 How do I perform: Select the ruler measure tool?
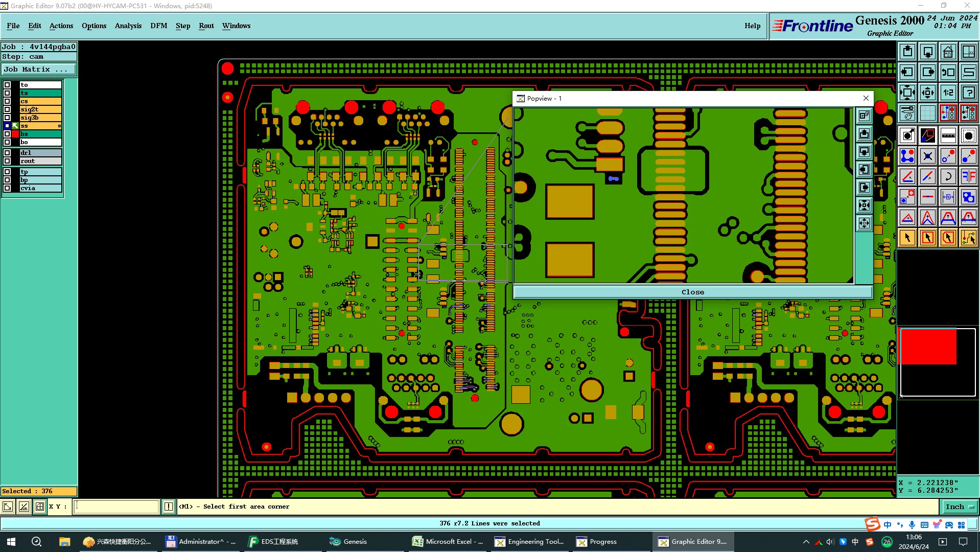tap(948, 135)
